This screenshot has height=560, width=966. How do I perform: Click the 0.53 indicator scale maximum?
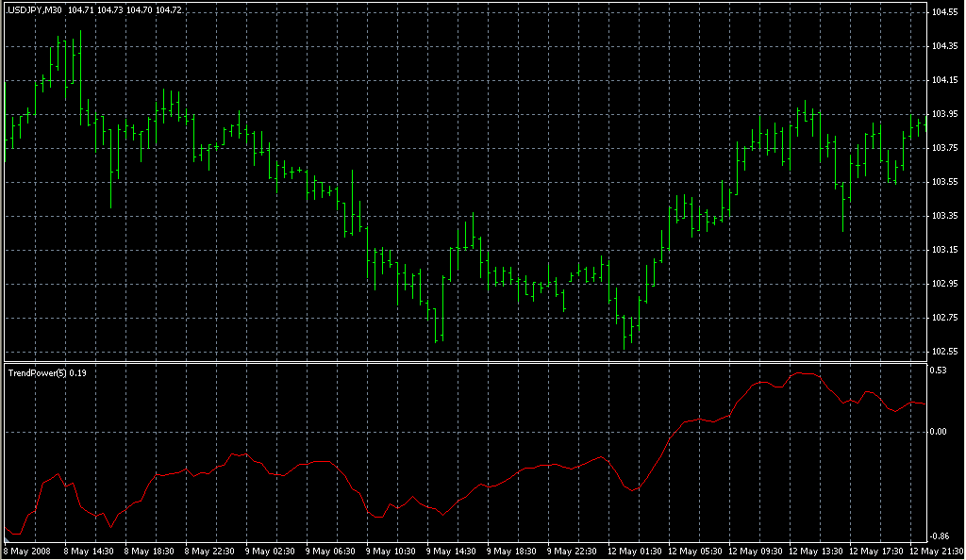[x=938, y=370]
